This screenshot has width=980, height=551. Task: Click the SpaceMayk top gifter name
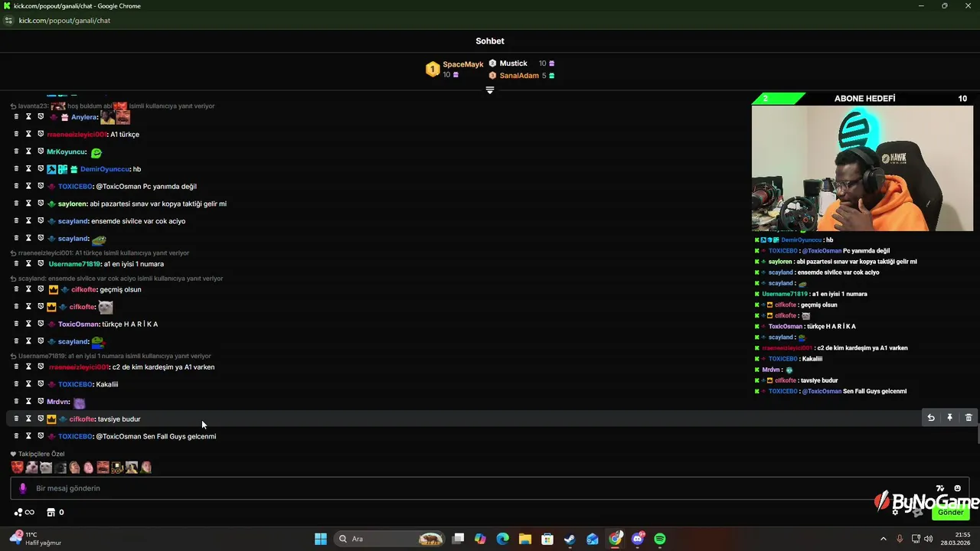point(463,64)
